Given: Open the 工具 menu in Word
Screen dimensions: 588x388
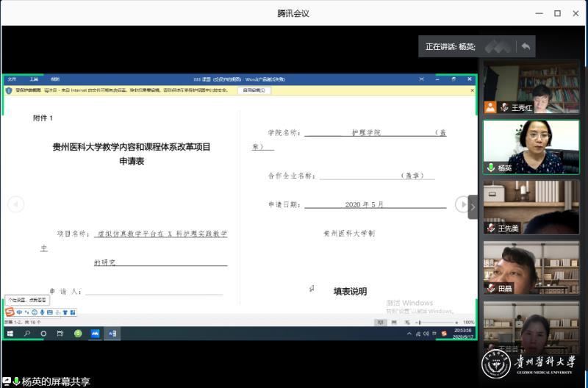Looking at the screenshot, I should point(34,79).
